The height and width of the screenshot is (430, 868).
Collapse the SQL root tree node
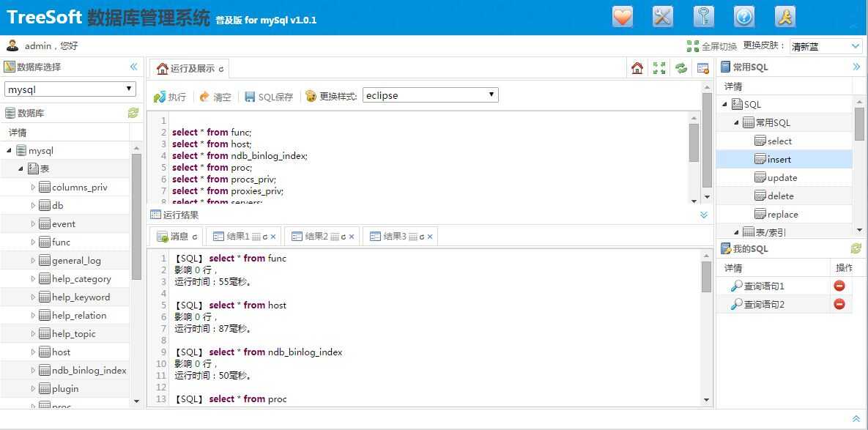[725, 105]
